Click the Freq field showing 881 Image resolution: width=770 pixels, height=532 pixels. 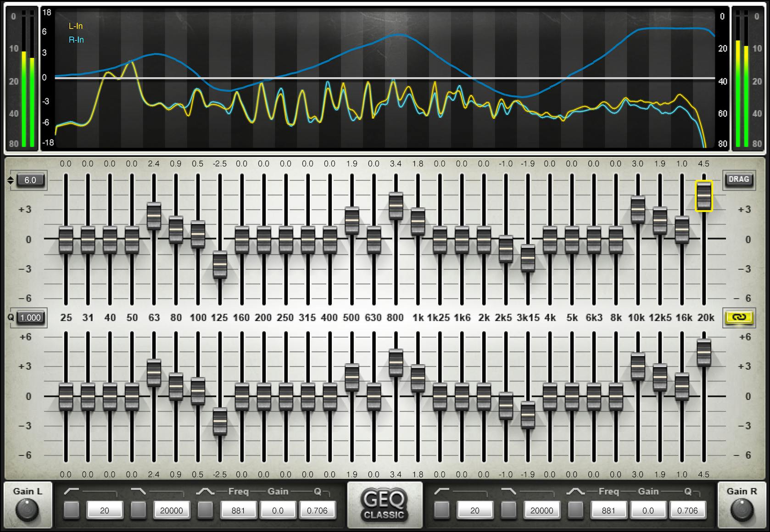238,510
